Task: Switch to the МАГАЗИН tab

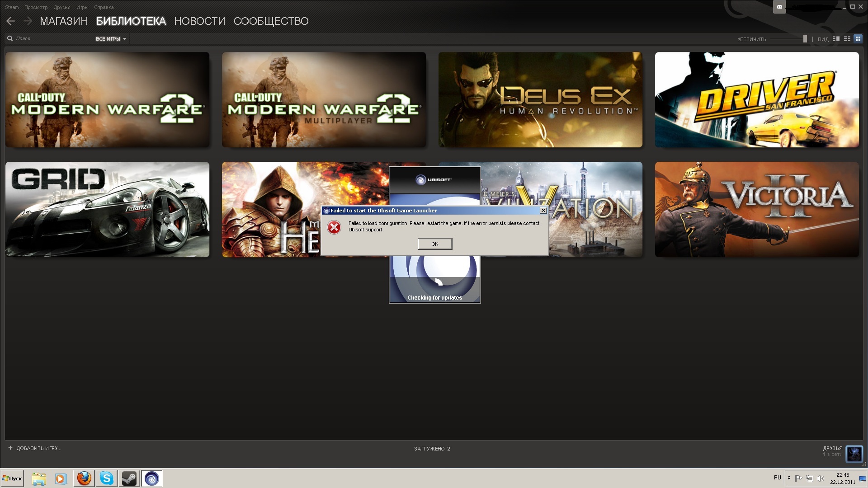Action: [x=64, y=21]
